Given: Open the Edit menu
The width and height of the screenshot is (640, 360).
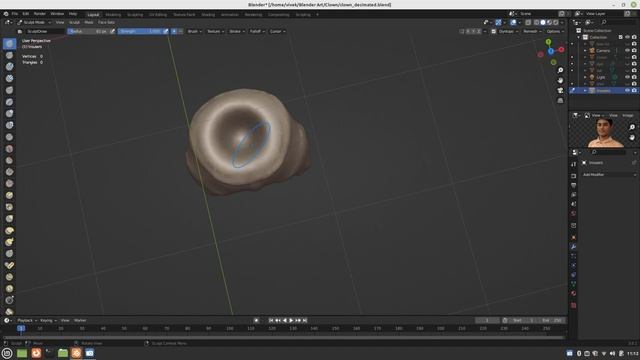Looking at the screenshot, I should 26,14.
